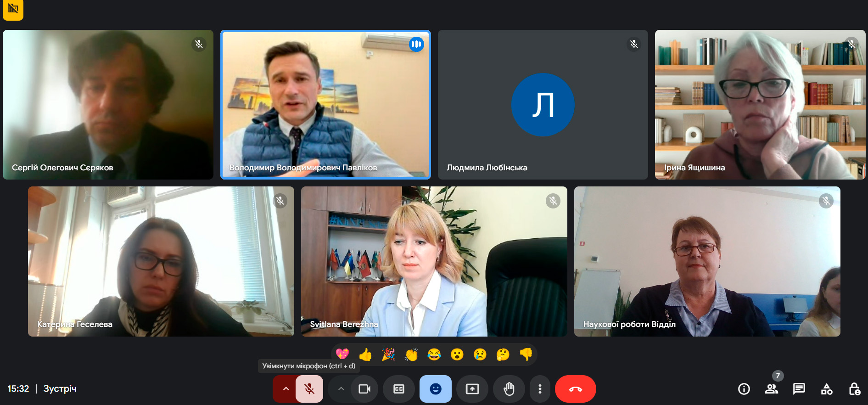The height and width of the screenshot is (405, 868).
Task: Open the activities panel
Action: click(x=826, y=389)
